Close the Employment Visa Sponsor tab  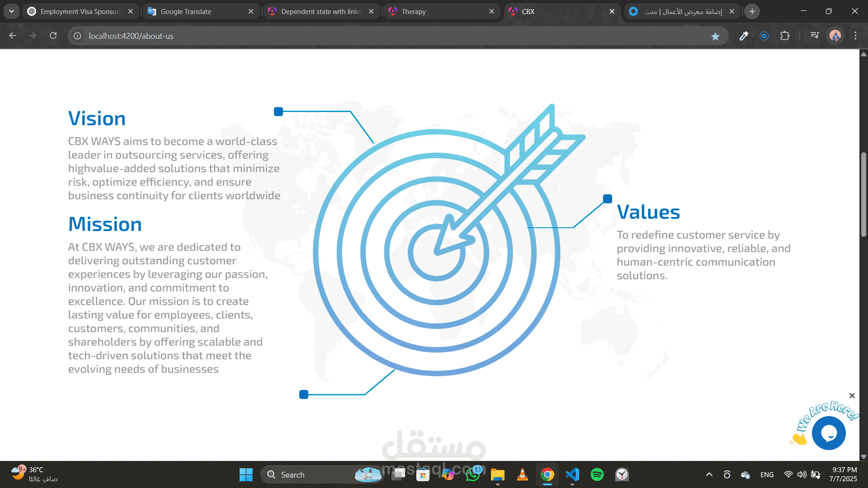(131, 11)
